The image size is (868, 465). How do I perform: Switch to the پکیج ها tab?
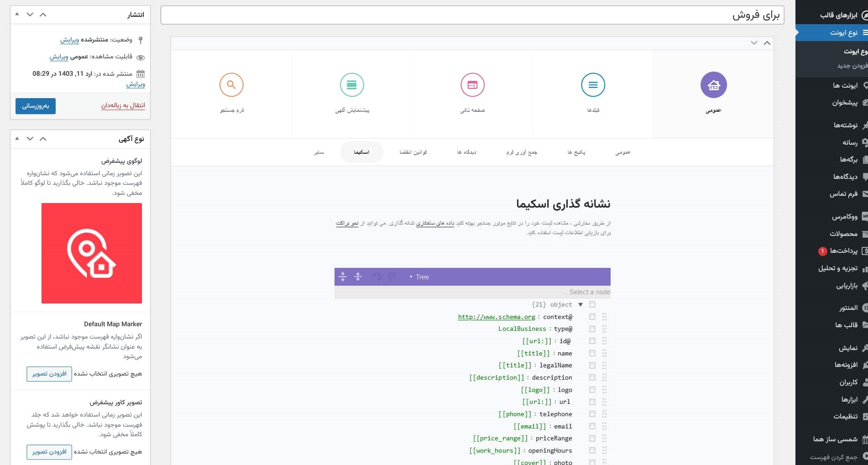[x=576, y=152]
